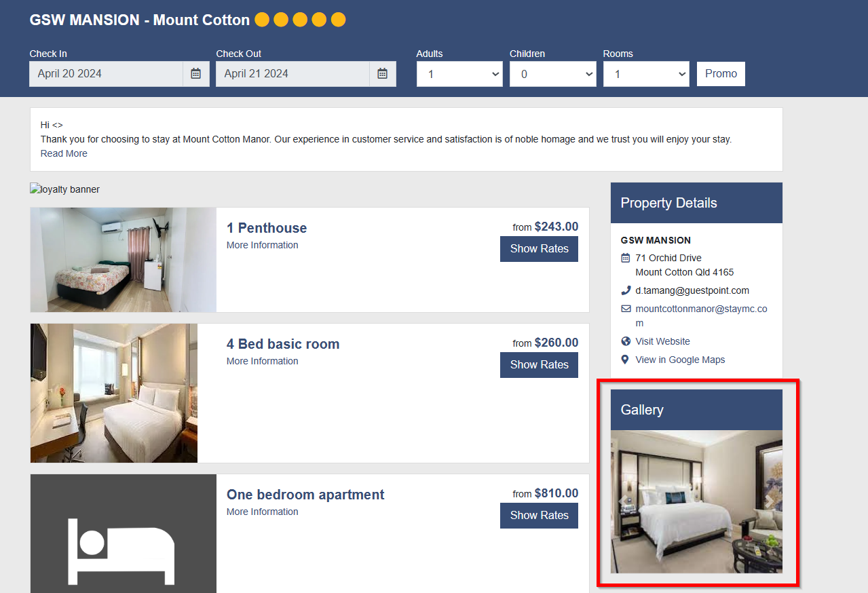The image size is (868, 593).
Task: Click the Promo button
Action: point(721,74)
